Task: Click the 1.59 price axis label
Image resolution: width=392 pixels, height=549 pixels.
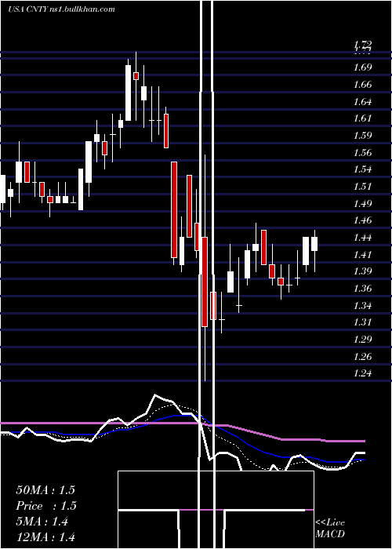Action: click(362, 136)
